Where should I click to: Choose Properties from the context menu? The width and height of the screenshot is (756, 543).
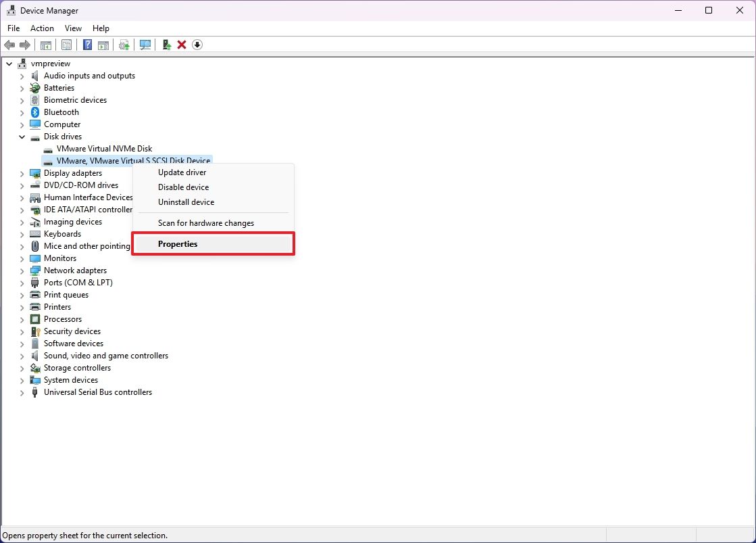coord(178,243)
